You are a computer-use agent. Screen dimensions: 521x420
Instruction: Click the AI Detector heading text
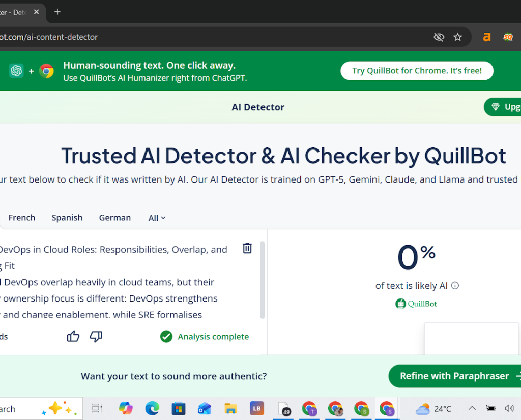point(258,107)
